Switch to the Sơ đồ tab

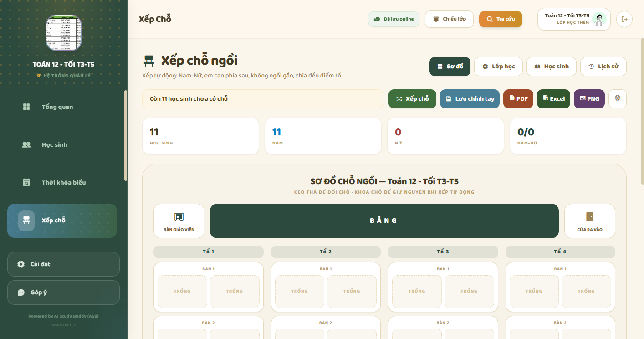tap(450, 67)
